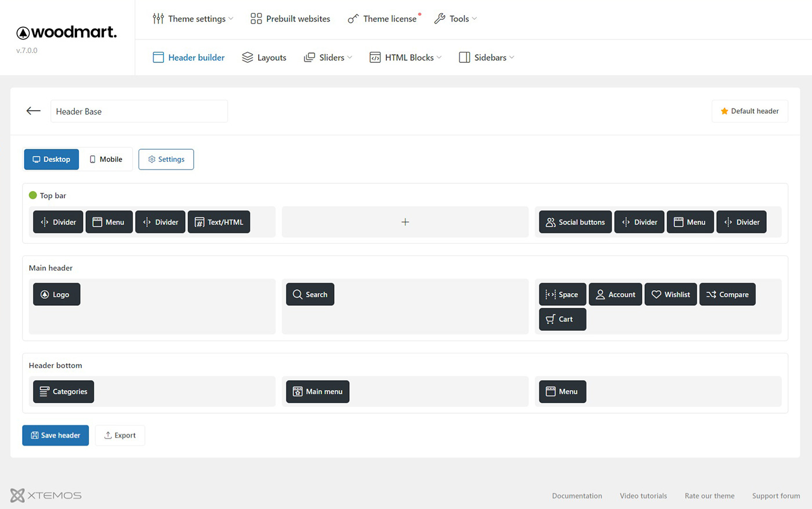This screenshot has width=812, height=509.
Task: Open the Search element in Main header
Action: 310,294
